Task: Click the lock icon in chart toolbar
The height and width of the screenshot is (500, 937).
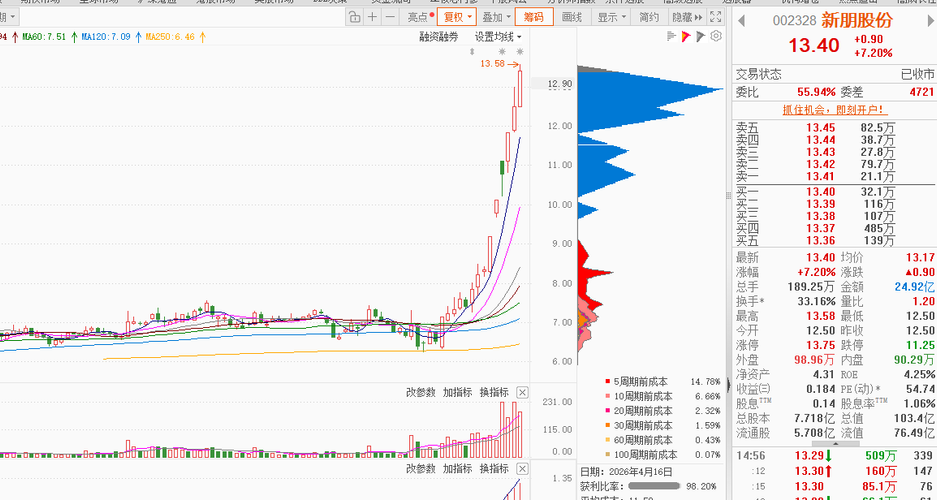Action: pyautogui.click(x=354, y=17)
